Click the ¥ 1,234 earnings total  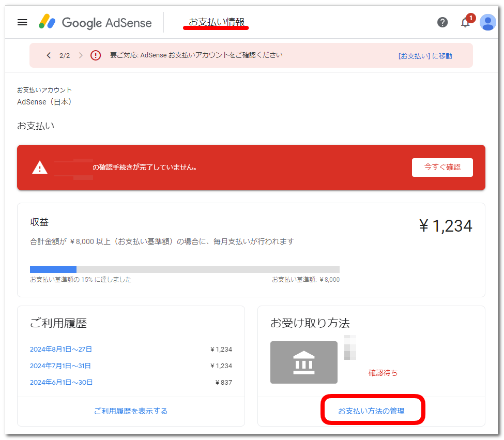pos(446,225)
